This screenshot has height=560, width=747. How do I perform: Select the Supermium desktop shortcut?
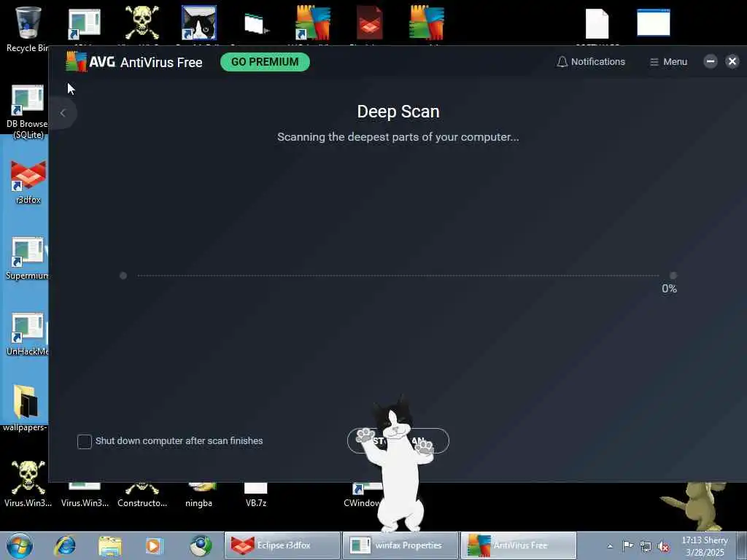pos(27,258)
